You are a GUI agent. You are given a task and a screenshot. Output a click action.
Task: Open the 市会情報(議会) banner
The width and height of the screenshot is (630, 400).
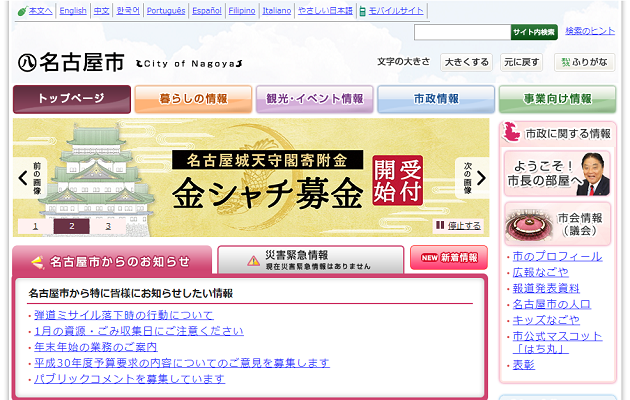(557, 224)
